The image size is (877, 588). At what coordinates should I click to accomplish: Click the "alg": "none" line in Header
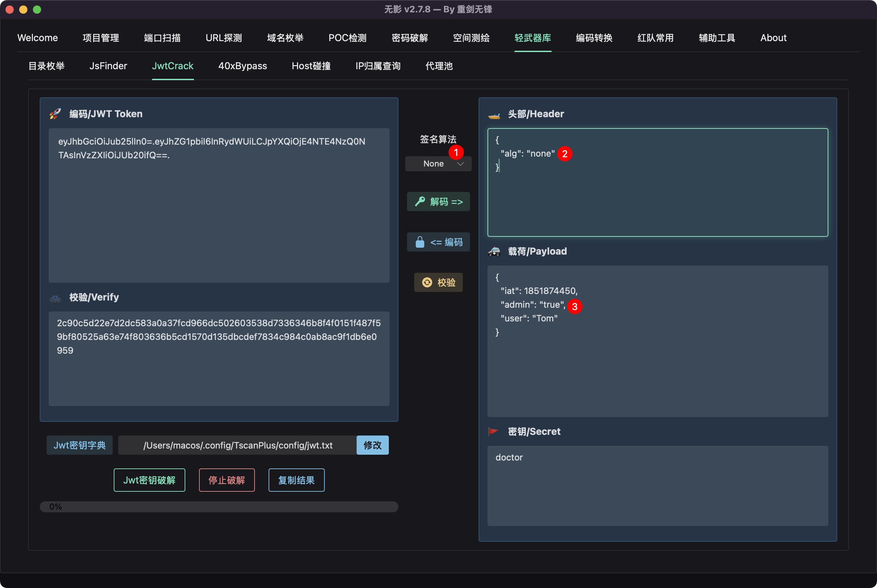528,154
